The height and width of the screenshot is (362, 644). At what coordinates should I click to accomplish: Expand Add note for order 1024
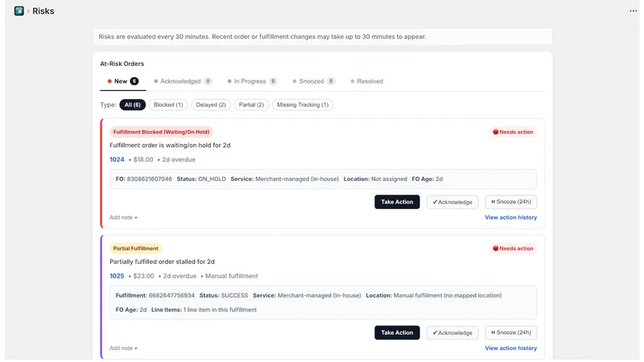coord(123,217)
